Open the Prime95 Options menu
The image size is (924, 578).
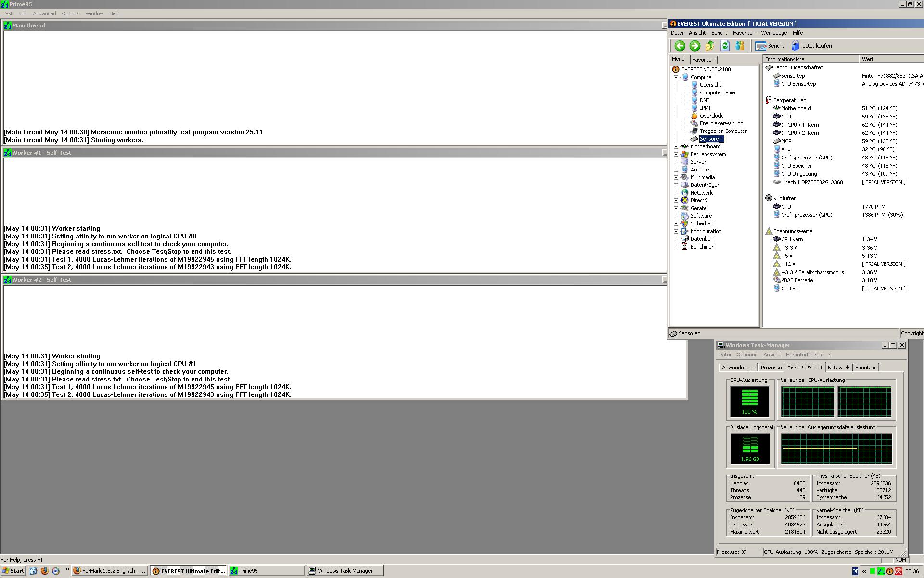[x=70, y=13]
